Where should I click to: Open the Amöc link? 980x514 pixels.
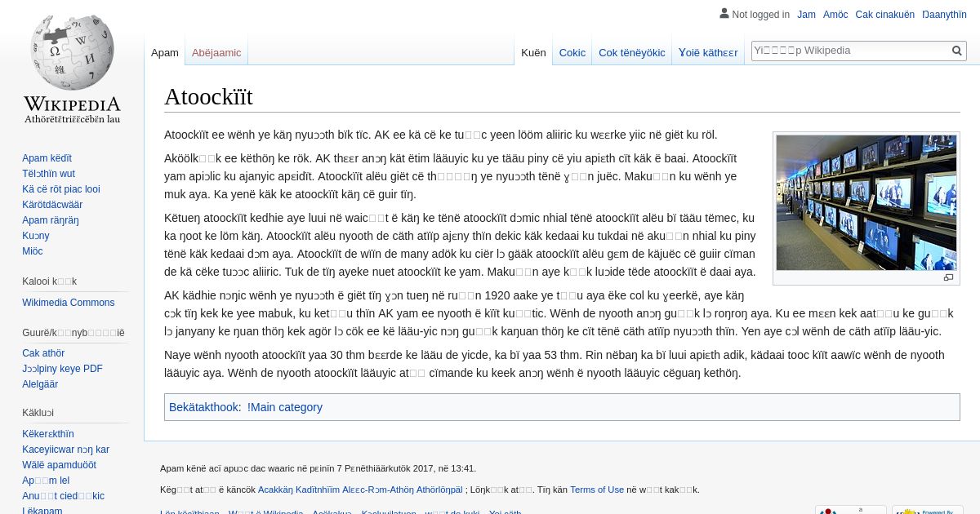click(835, 15)
